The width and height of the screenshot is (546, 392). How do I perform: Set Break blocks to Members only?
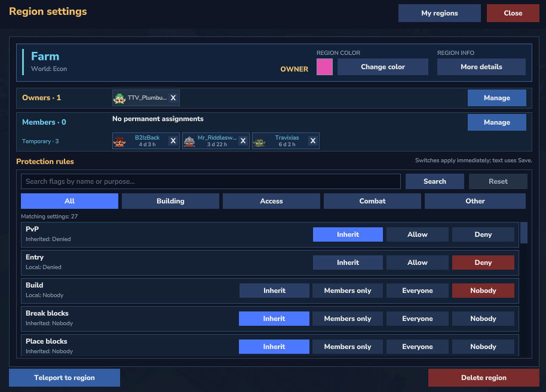[x=348, y=319]
